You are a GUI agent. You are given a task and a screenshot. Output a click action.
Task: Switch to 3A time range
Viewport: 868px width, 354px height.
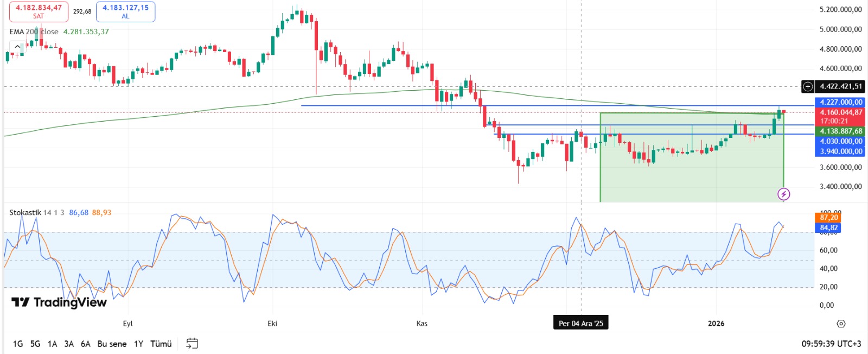pos(69,344)
